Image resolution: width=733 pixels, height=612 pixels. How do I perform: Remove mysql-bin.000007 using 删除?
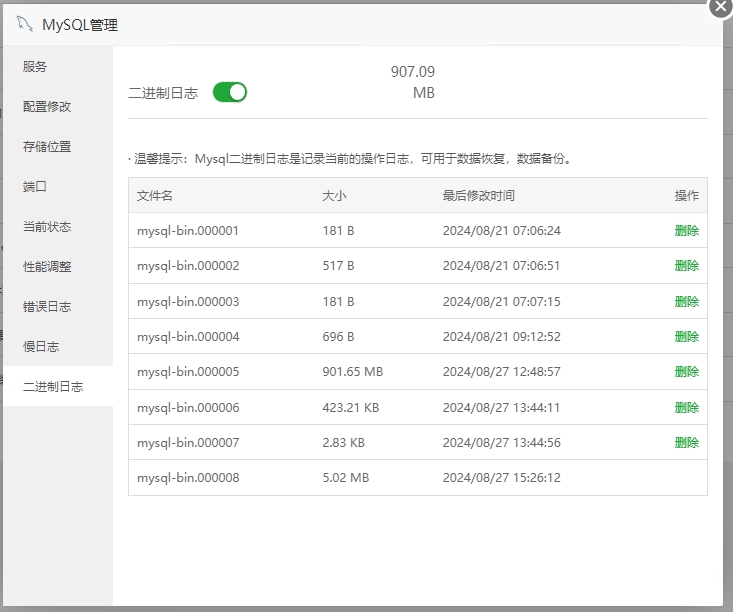coord(687,443)
